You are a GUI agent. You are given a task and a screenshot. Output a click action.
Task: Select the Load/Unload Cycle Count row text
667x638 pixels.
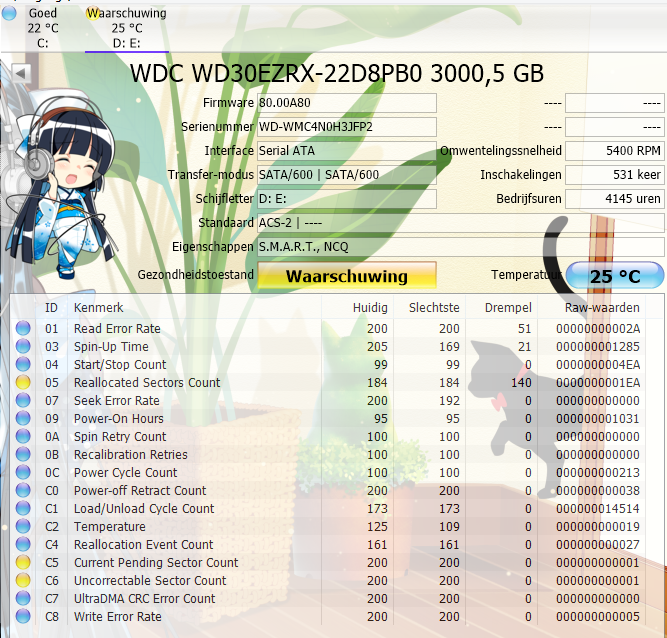coord(144,508)
